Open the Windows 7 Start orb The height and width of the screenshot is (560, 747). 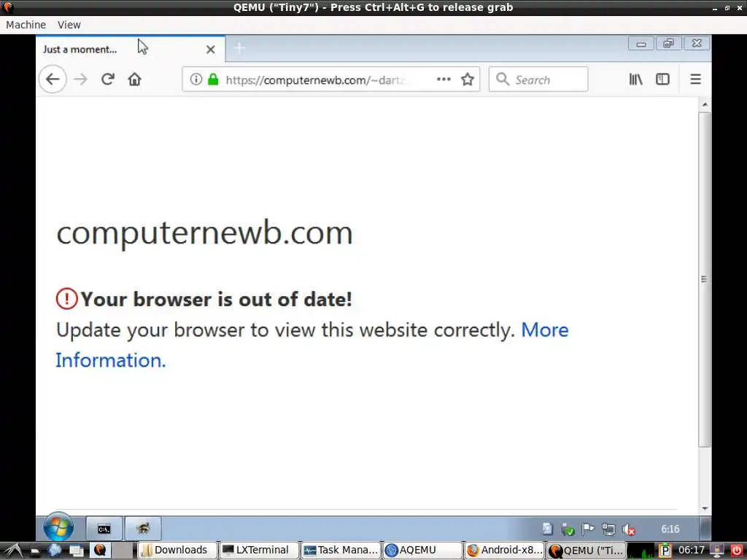[58, 528]
